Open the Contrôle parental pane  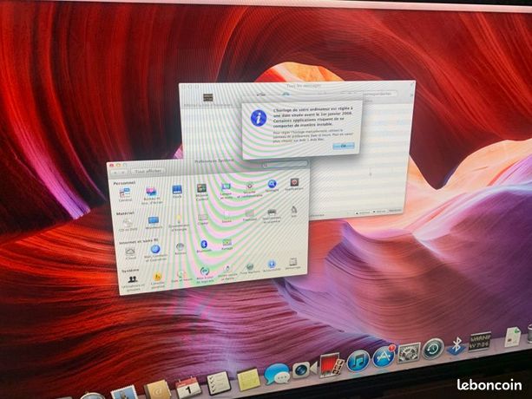[x=157, y=280]
